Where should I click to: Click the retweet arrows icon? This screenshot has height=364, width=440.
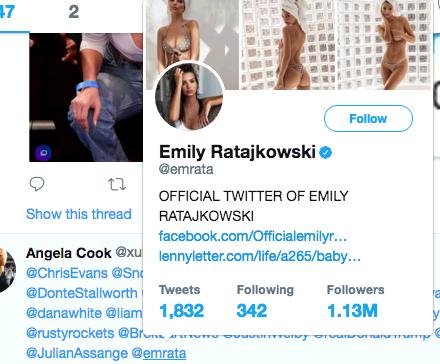pyautogui.click(x=117, y=184)
